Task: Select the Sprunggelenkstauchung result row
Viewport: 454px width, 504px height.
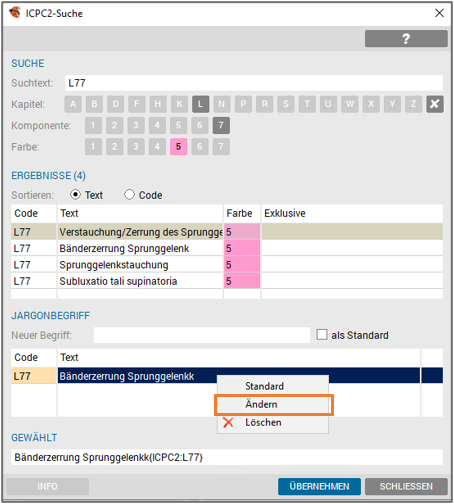Action: coord(227,265)
